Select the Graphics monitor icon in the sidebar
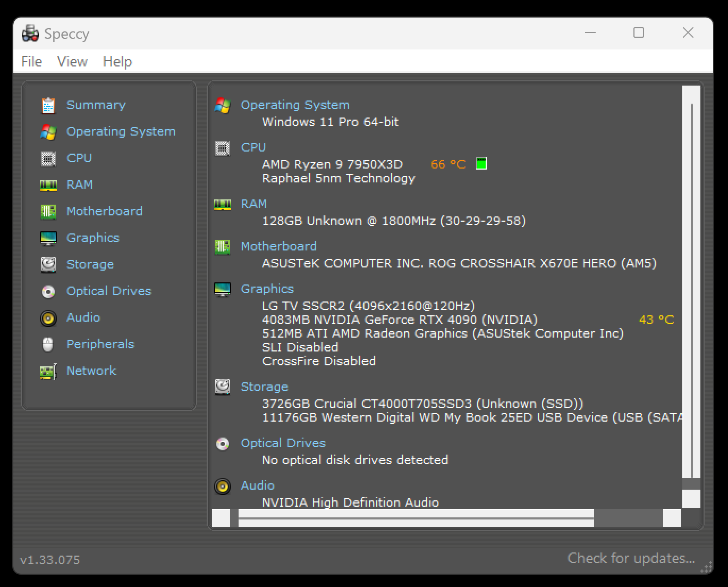The image size is (728, 587). (x=48, y=238)
